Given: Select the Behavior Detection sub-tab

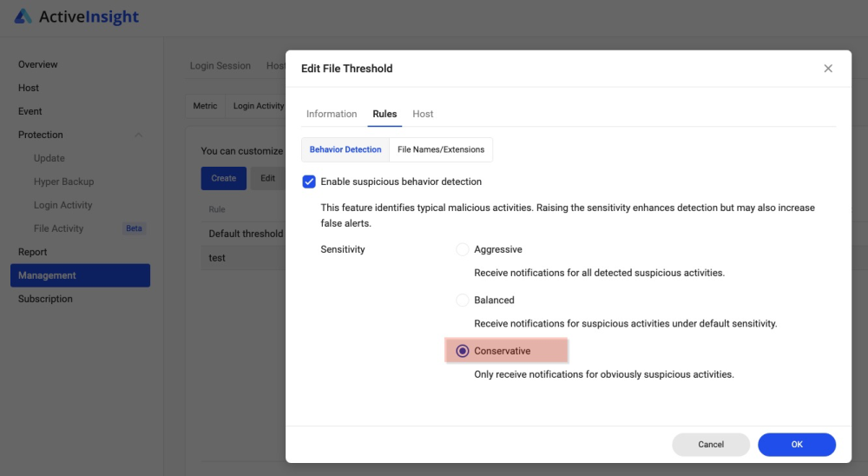Looking at the screenshot, I should (x=345, y=149).
